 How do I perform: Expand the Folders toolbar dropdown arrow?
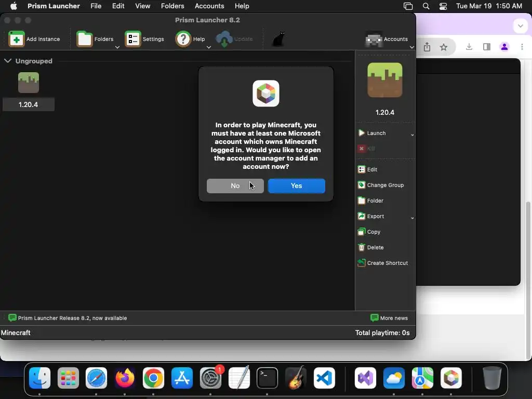coord(117,47)
